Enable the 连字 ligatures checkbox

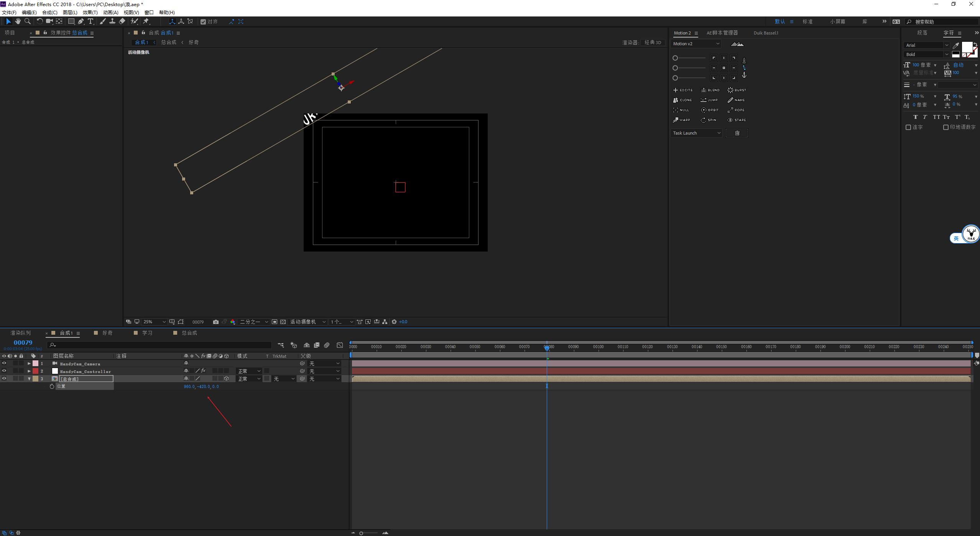908,127
